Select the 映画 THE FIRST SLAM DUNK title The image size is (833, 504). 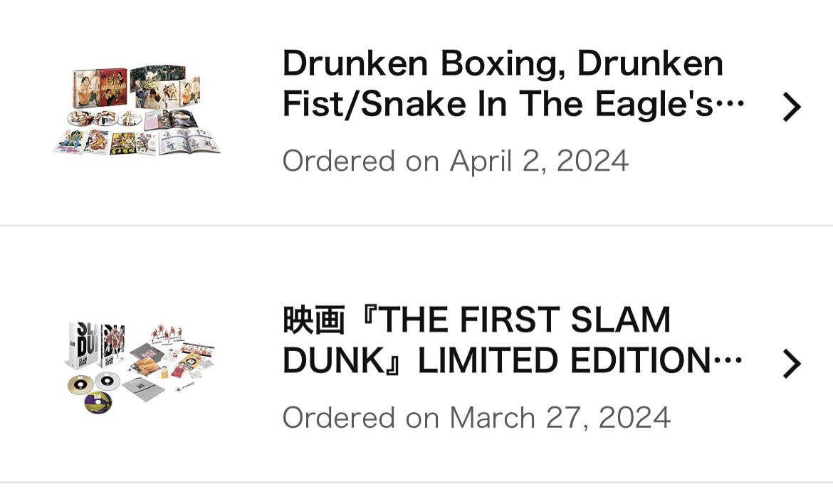tap(476, 320)
